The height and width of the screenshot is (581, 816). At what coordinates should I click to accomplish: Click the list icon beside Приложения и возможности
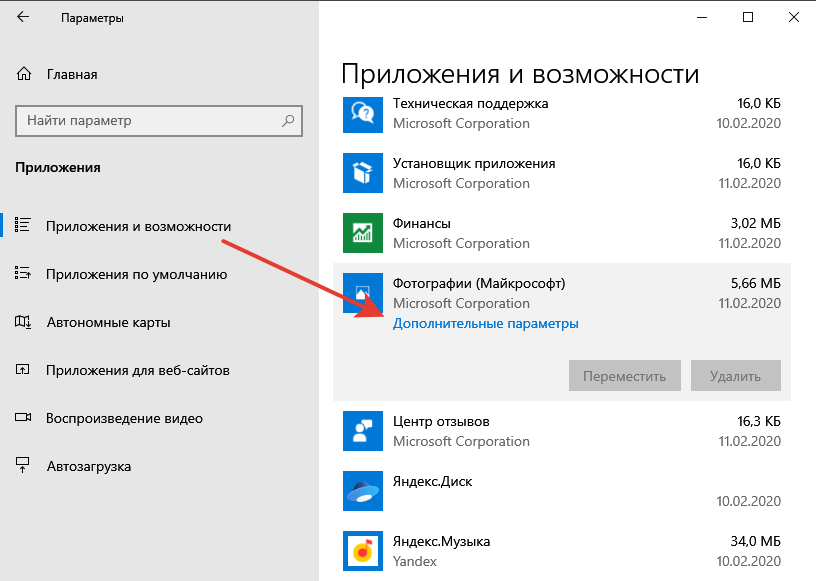click(x=22, y=225)
